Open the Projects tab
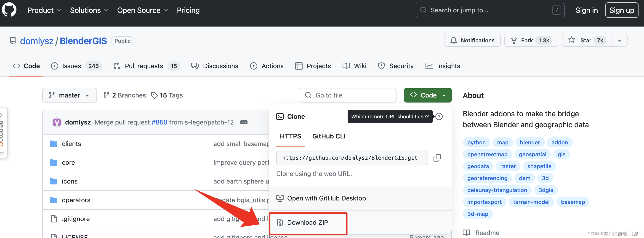The height and width of the screenshot is (238, 644). [x=313, y=66]
